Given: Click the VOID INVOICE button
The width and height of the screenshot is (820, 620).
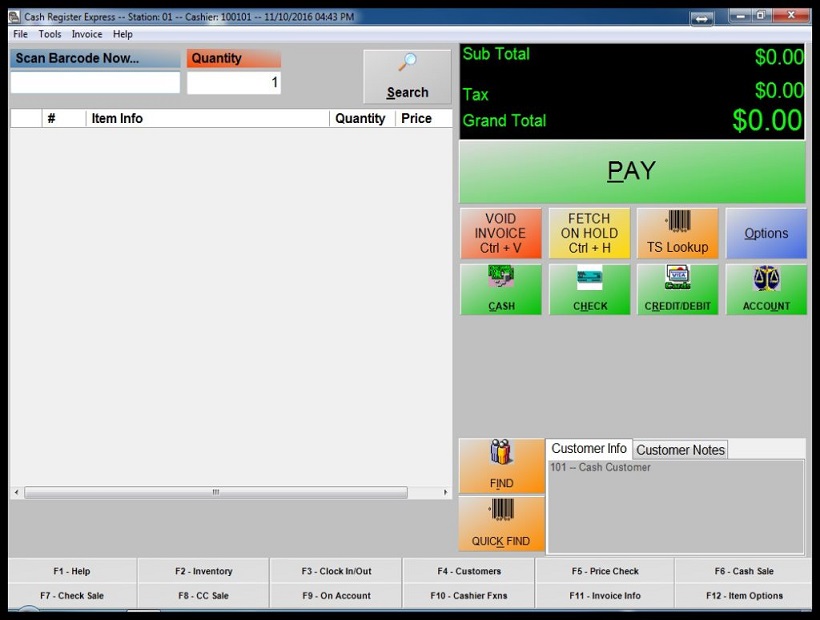Looking at the screenshot, I should coord(500,233).
